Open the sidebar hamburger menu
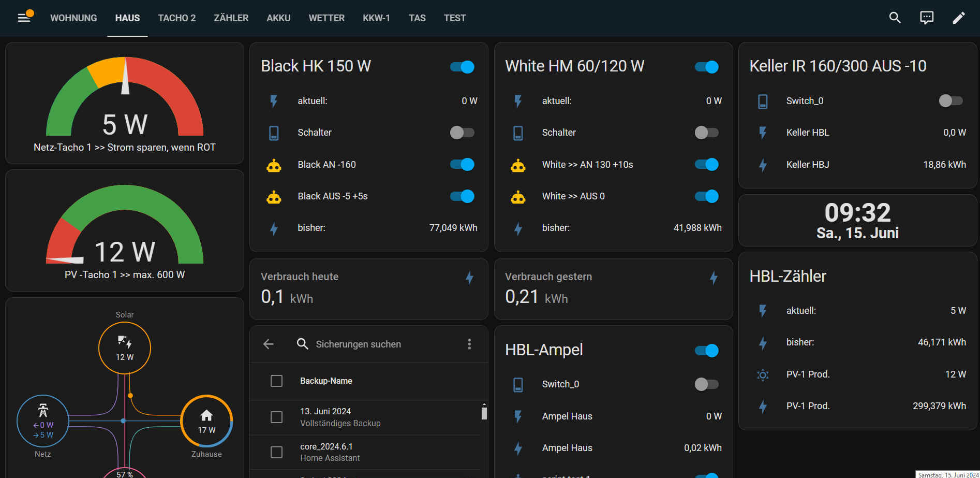Viewport: 980px width, 478px height. tap(24, 18)
